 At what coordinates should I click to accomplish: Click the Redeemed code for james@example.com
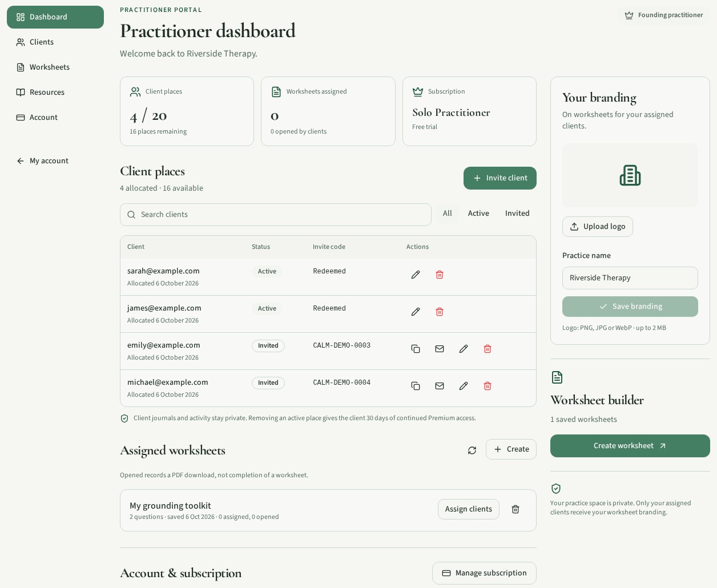pos(329,308)
